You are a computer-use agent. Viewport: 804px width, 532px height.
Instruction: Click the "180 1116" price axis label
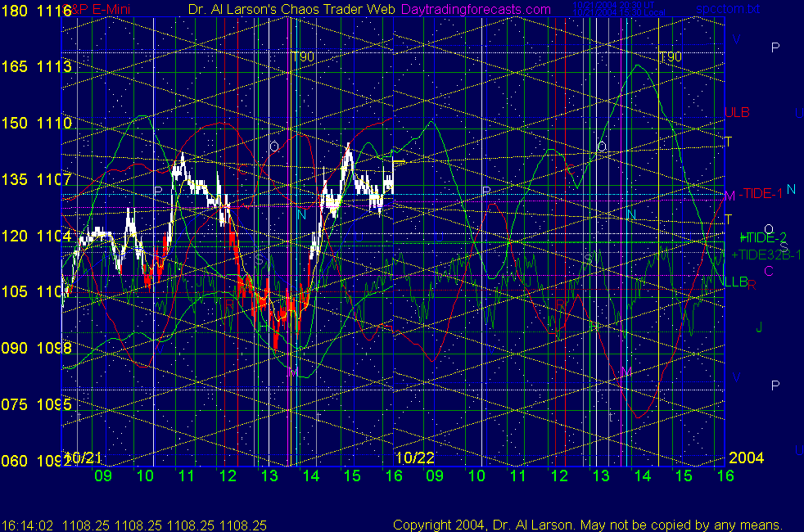pyautogui.click(x=36, y=11)
